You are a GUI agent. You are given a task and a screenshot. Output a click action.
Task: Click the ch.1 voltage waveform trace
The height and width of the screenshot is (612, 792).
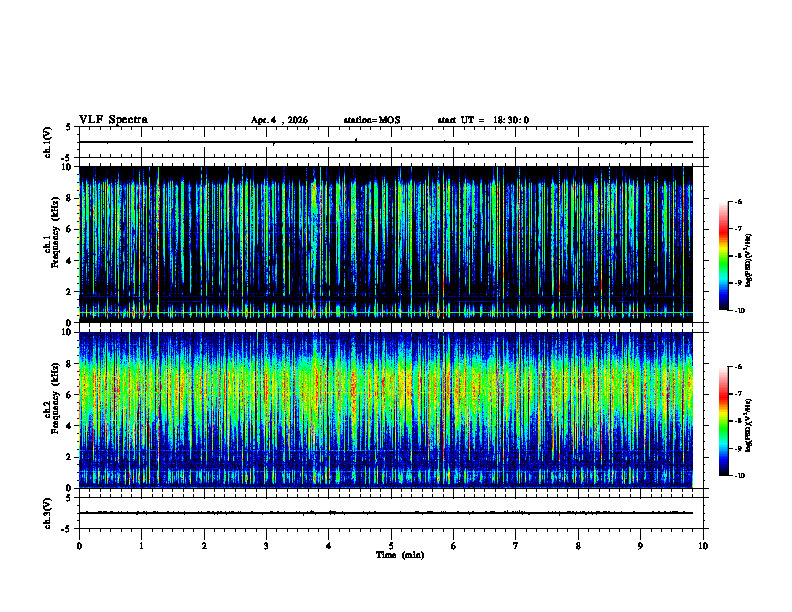point(386,142)
